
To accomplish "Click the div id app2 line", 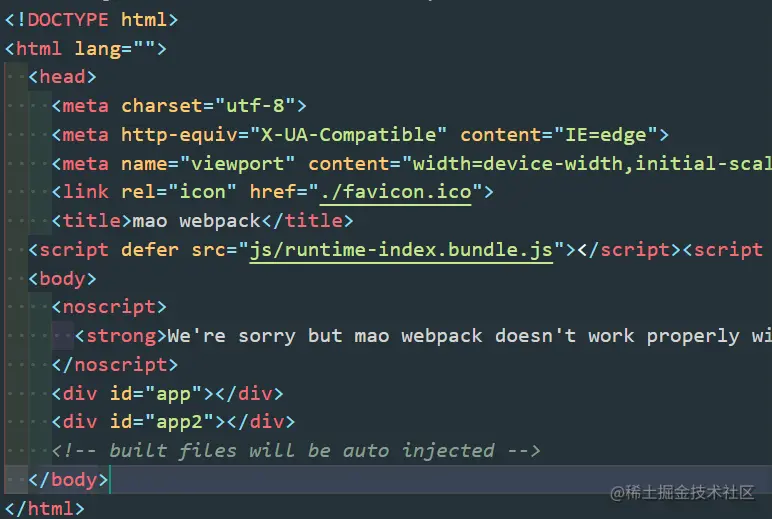I will [173, 422].
